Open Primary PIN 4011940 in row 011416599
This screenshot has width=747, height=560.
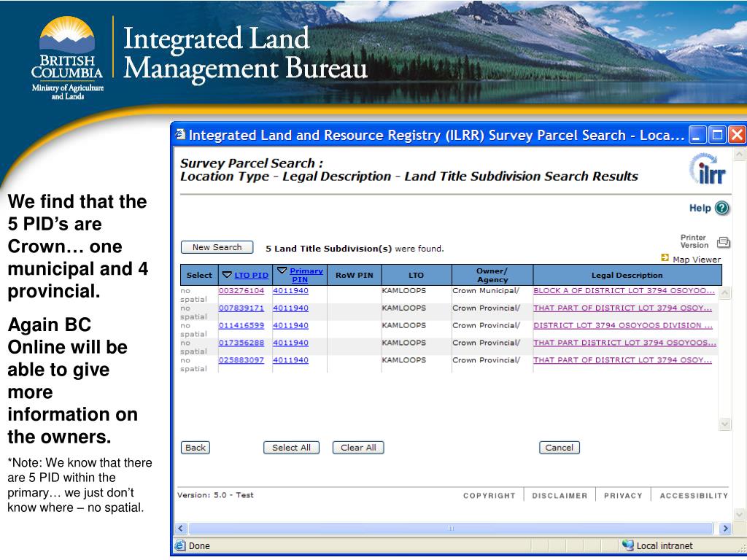click(x=290, y=325)
